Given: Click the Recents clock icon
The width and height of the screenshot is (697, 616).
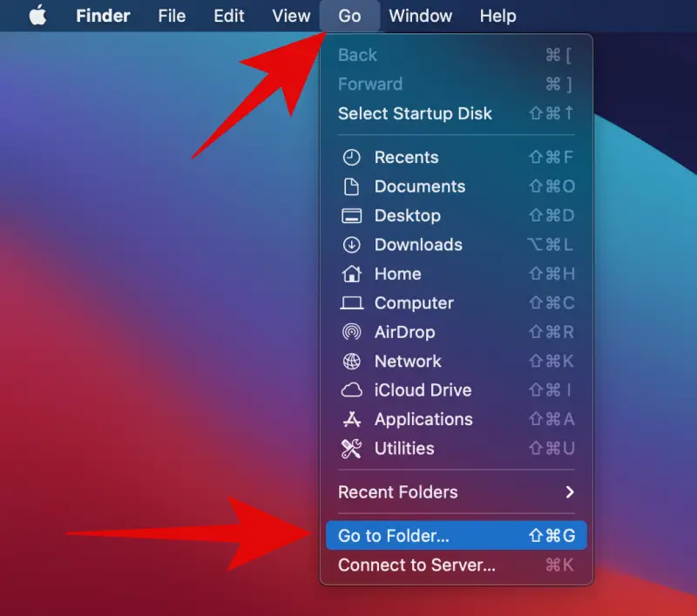Looking at the screenshot, I should [x=351, y=158].
